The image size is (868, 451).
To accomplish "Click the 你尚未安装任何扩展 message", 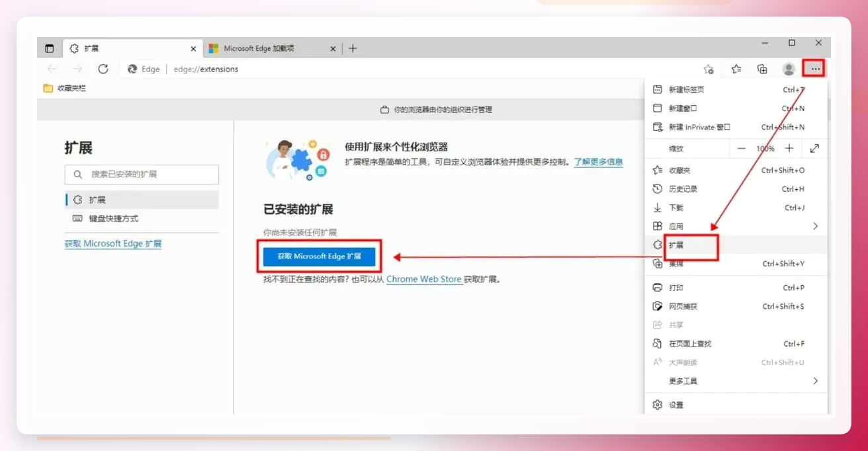I will 300,233.
